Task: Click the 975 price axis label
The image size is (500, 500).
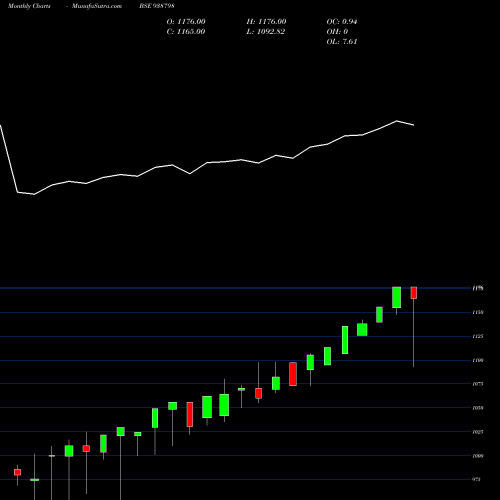Action: pyautogui.click(x=477, y=480)
